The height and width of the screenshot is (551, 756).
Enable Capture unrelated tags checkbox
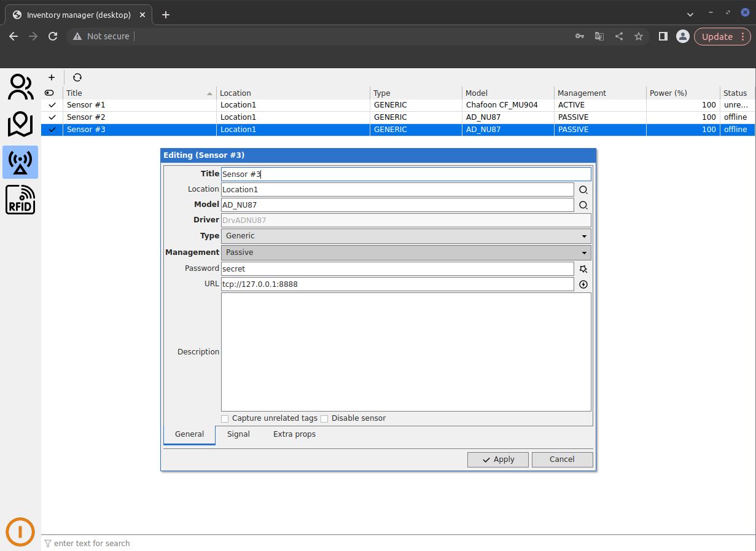tap(225, 419)
